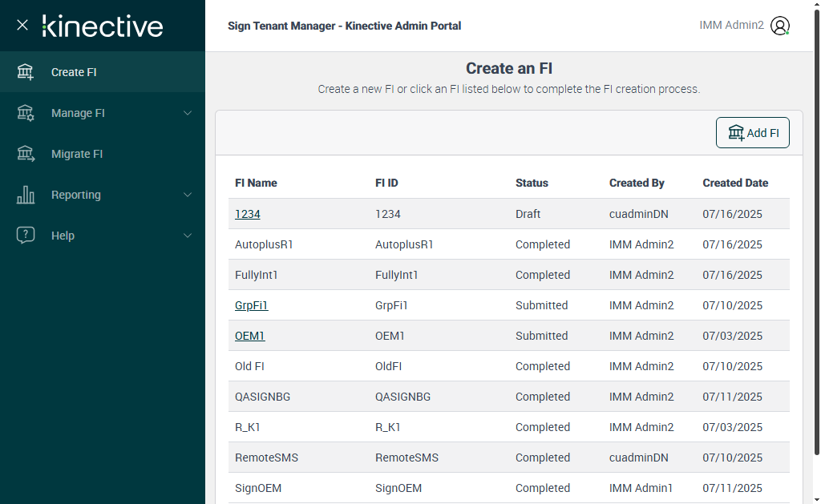
Task: Open the 1234 FI link
Action: coord(247,214)
